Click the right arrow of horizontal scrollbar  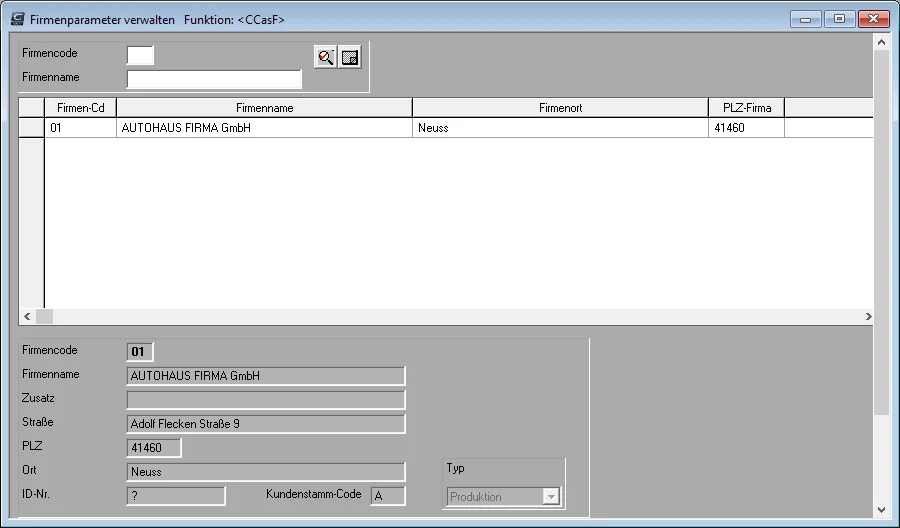[868, 316]
